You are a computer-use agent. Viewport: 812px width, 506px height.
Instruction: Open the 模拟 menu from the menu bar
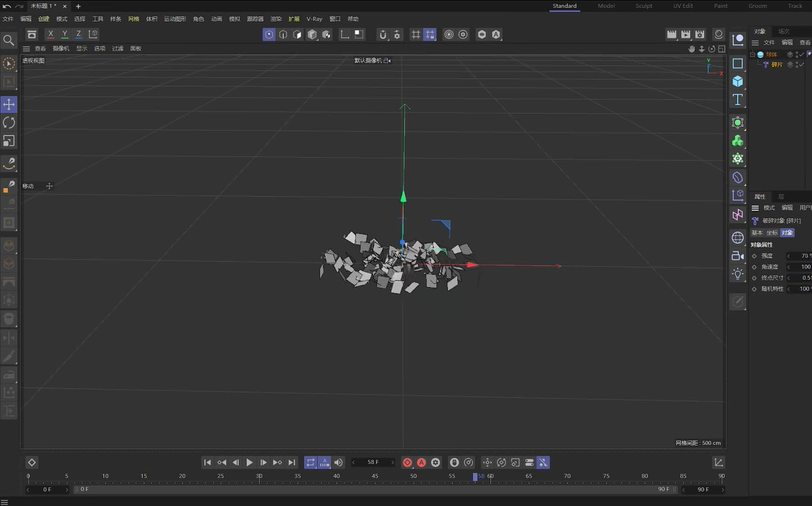pos(236,18)
